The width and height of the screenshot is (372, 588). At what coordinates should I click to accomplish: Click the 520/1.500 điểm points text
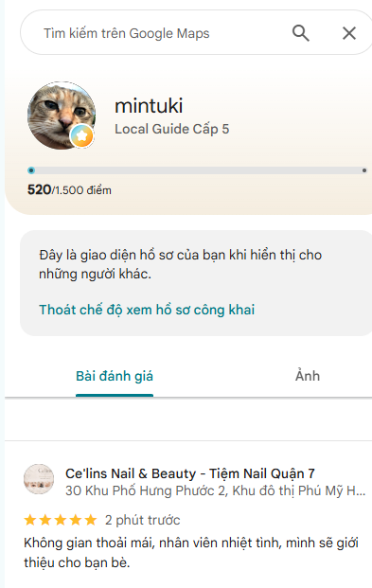pyautogui.click(x=69, y=189)
